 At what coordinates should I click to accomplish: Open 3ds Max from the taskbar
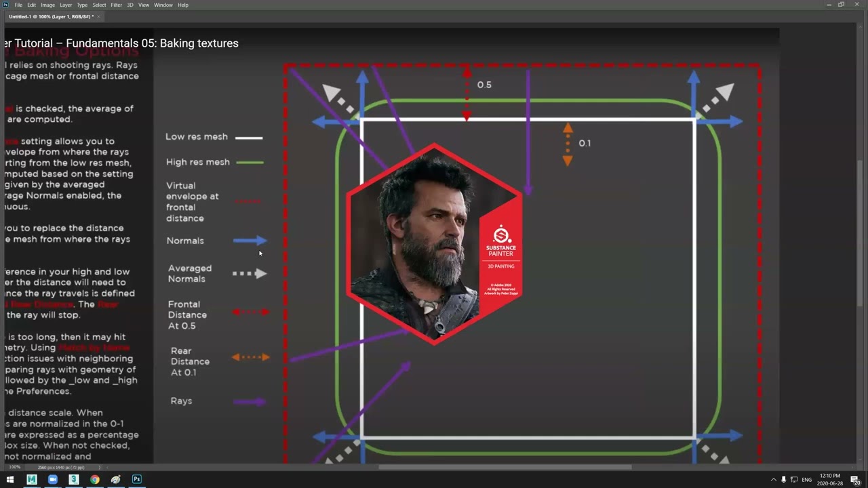point(73,479)
